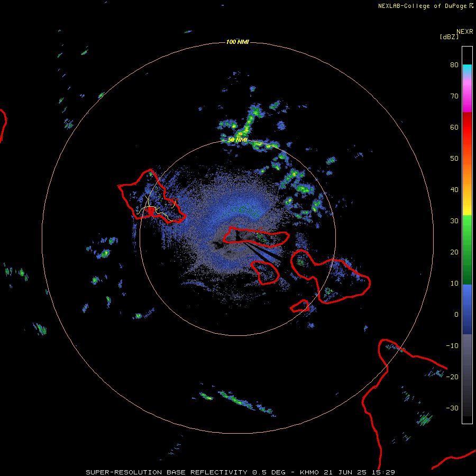Click the 70 value on the dBZ scale
Screen dimensions: 476x476
454,96
